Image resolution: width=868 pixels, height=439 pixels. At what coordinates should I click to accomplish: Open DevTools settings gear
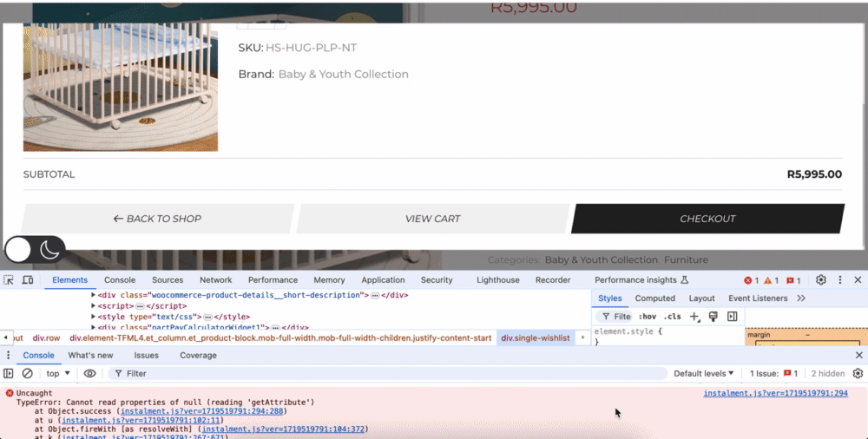[x=821, y=280]
